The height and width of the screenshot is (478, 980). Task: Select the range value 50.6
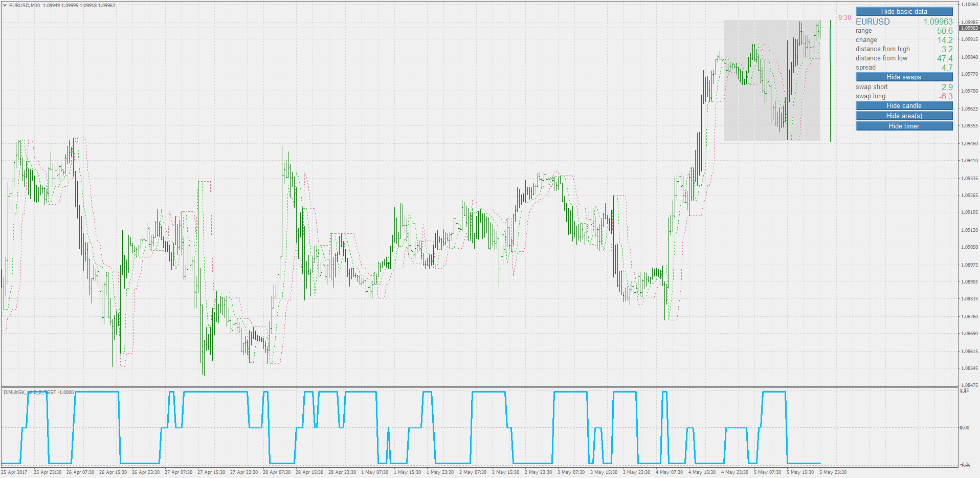coord(945,31)
